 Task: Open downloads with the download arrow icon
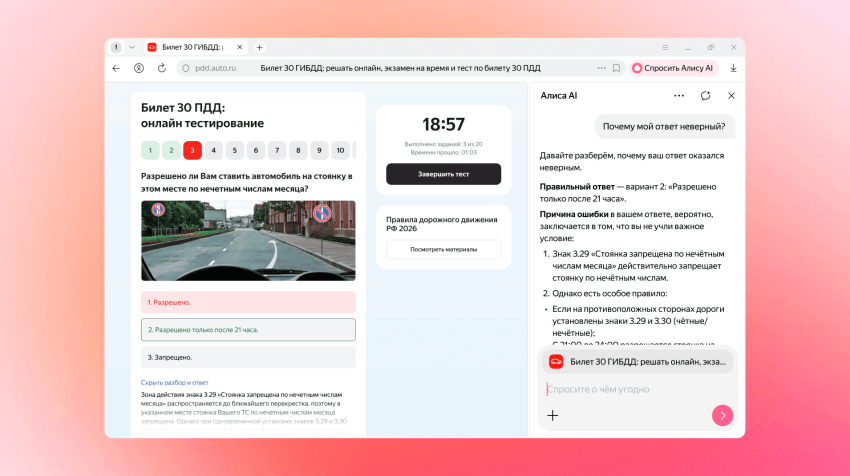click(733, 68)
